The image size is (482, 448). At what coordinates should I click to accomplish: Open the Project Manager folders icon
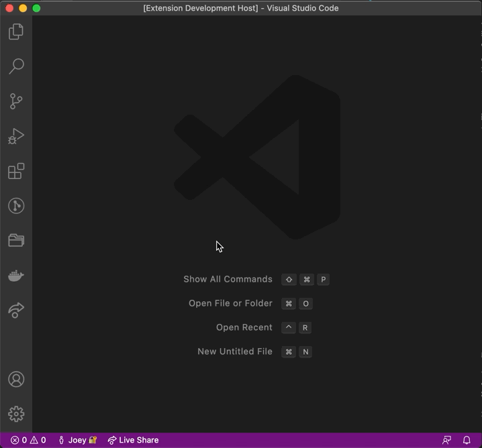click(x=16, y=240)
